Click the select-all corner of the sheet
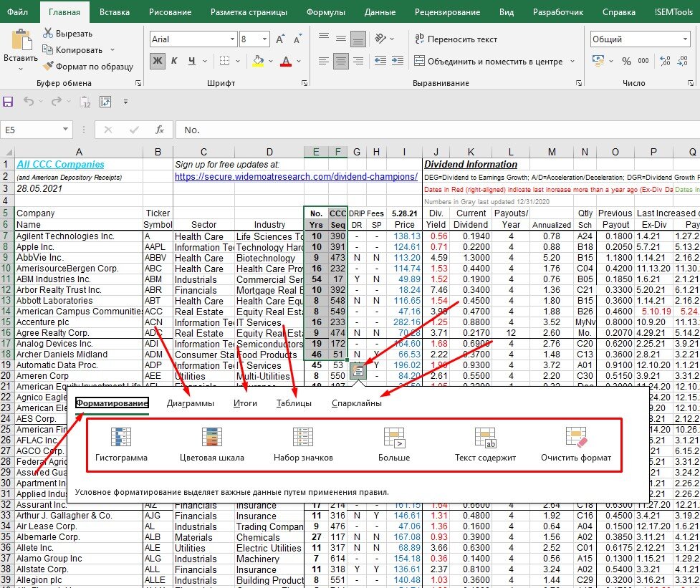The image size is (700, 588). click(7, 152)
